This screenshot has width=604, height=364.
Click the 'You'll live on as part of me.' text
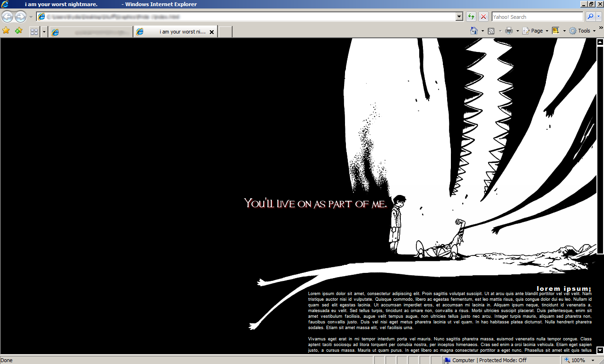315,203
